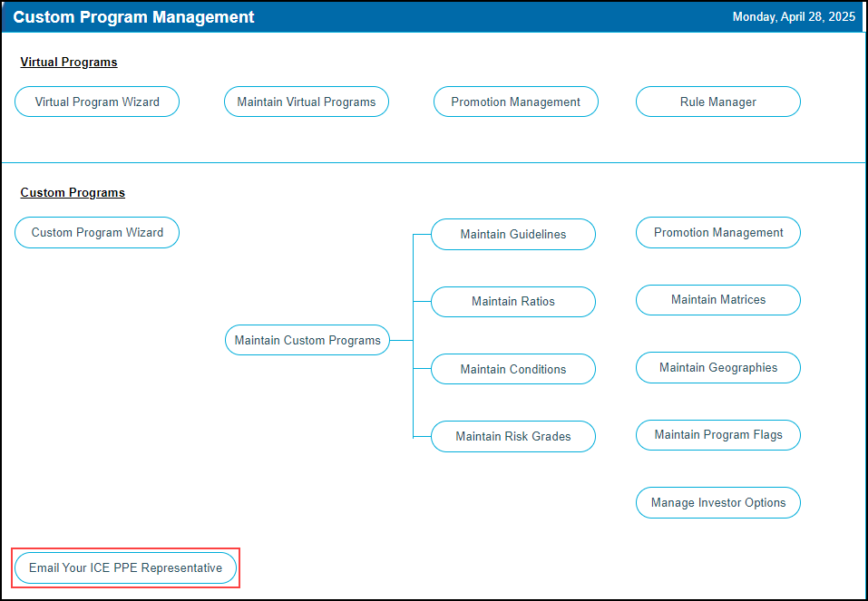
Task: Launch the Rule Manager
Action: pos(718,102)
